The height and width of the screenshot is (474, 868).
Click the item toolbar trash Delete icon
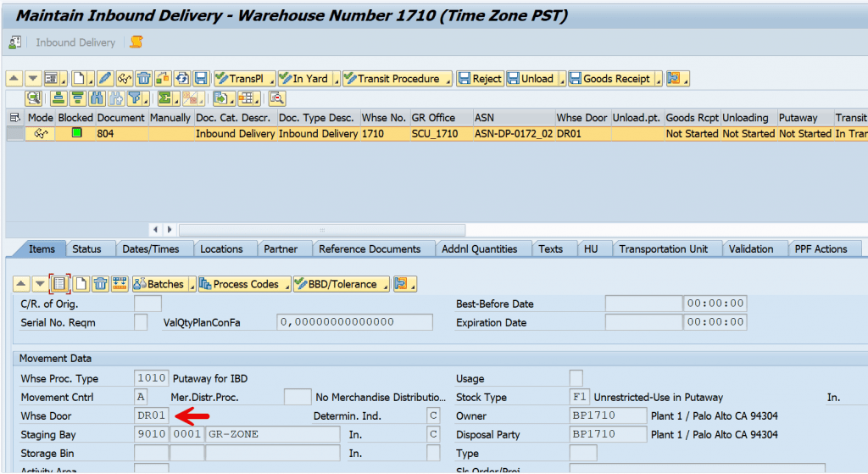(100, 284)
